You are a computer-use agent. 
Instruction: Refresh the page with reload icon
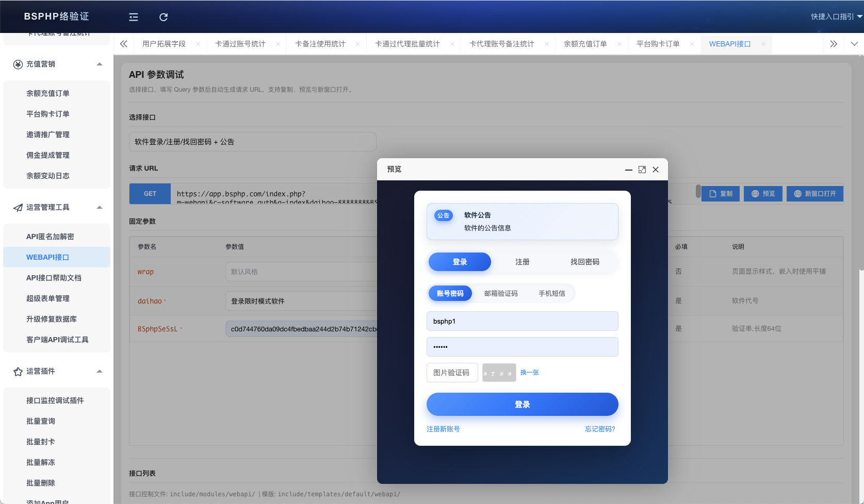[164, 17]
